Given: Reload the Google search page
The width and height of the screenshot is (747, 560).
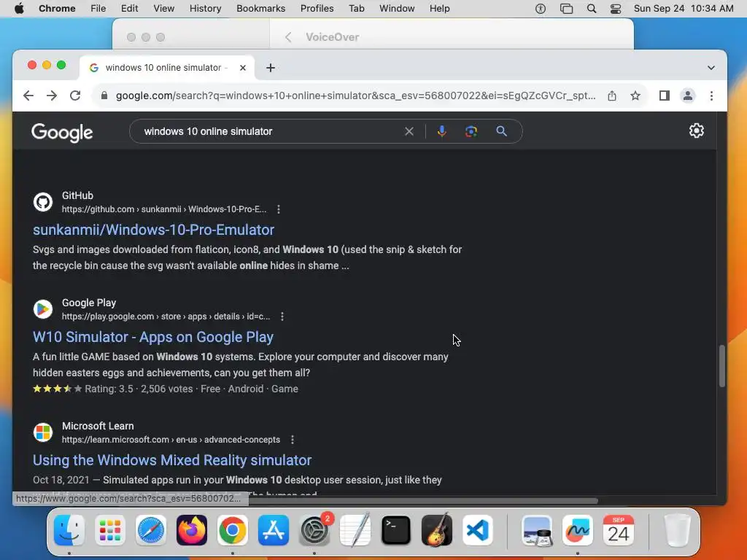Looking at the screenshot, I should coord(75,96).
